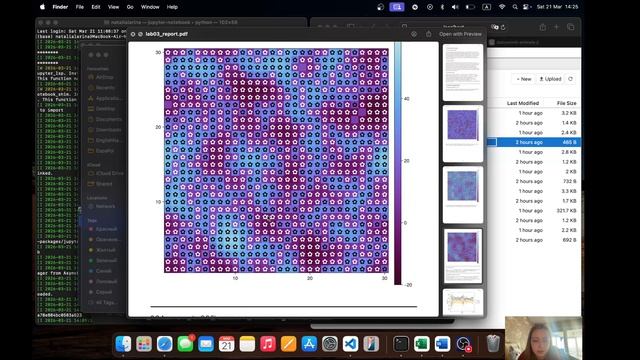The height and width of the screenshot is (360, 640).
Task: Open Excel from the Dock
Action: coord(422,344)
